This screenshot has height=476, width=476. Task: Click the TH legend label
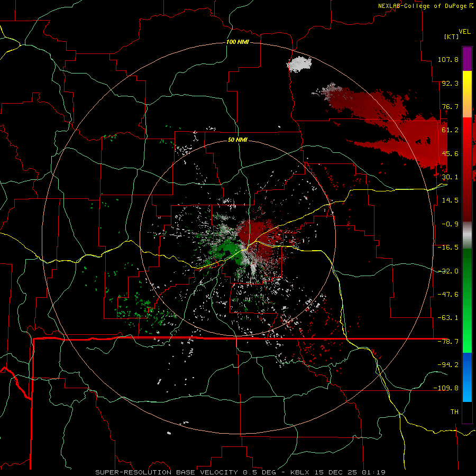click(454, 412)
